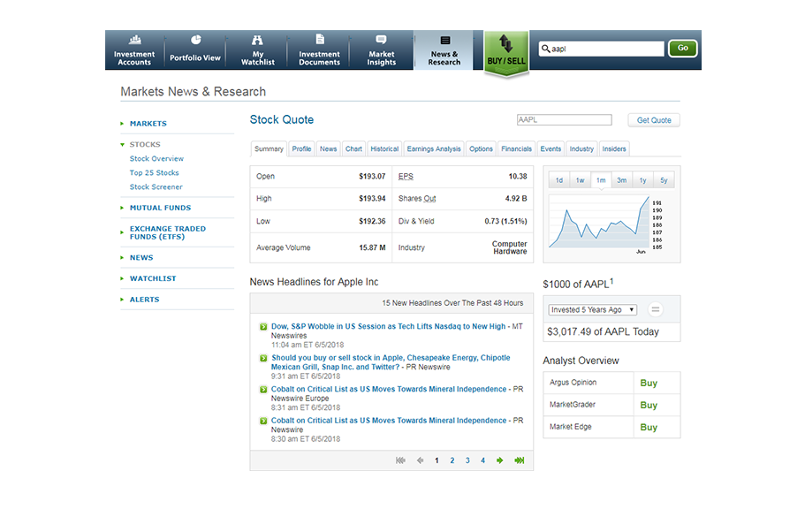Select the 3m chart range
The image size is (805, 532).
coord(622,180)
